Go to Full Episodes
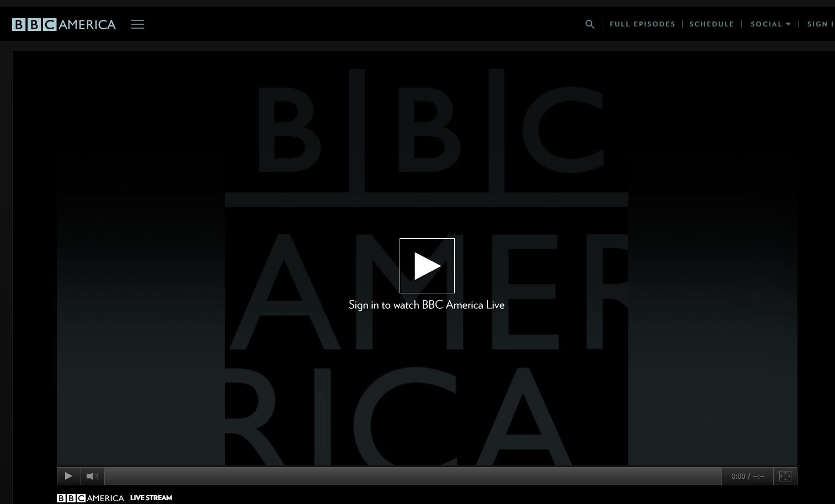 click(x=642, y=24)
